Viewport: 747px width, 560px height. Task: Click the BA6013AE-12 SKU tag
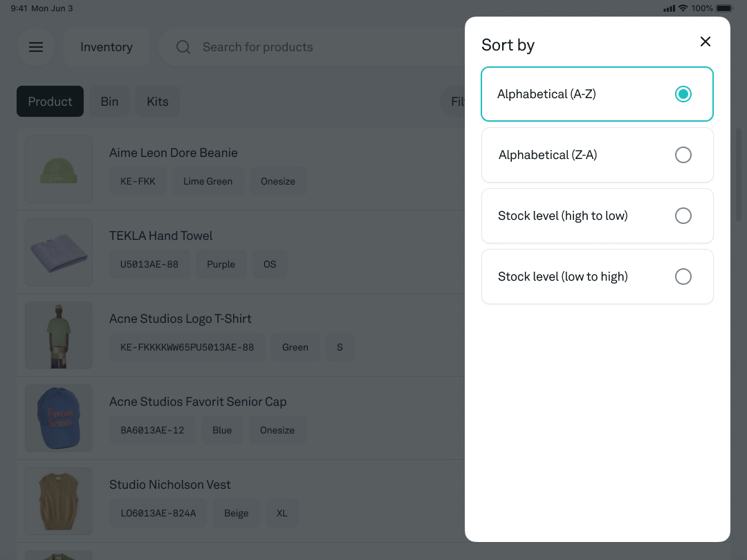point(152,430)
